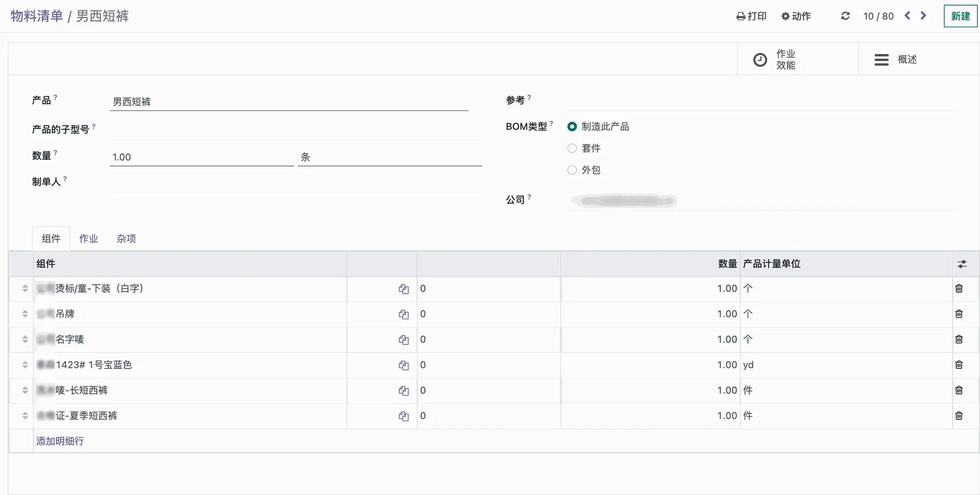
Task: Click the copy icon in 名字唛 row
Action: (404, 340)
